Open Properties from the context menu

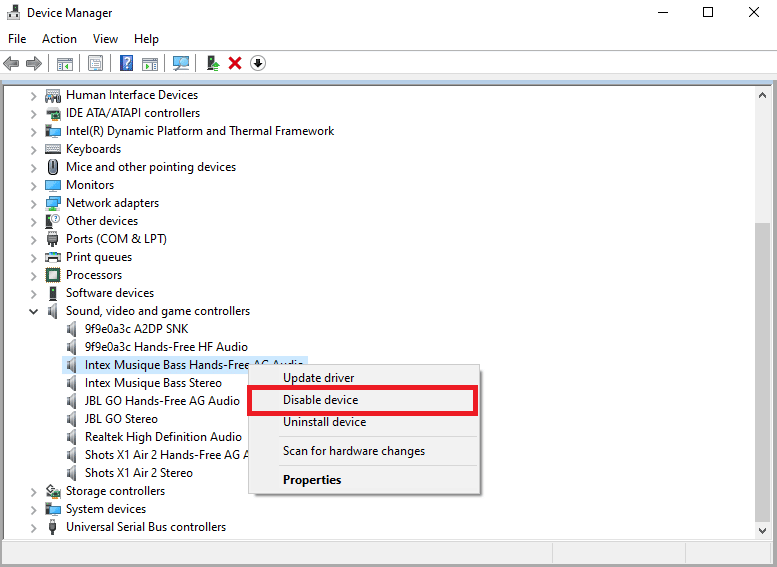coord(364,480)
